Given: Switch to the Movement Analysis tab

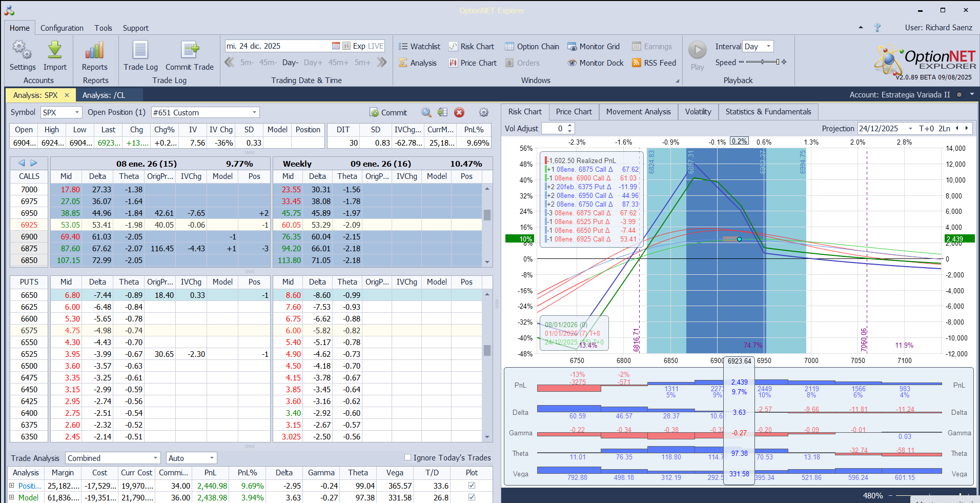Looking at the screenshot, I should tap(638, 112).
